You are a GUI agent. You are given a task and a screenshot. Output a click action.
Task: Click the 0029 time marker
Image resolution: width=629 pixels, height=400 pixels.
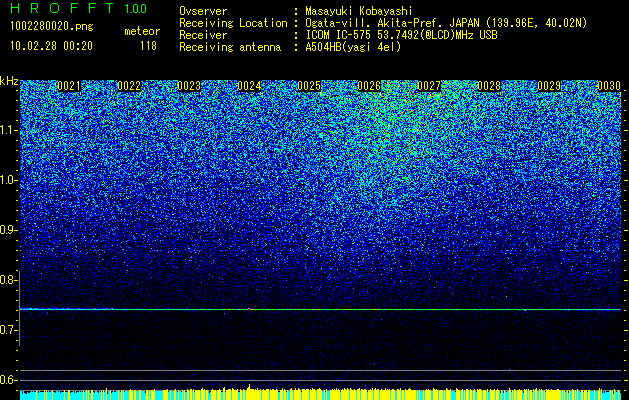click(549, 86)
